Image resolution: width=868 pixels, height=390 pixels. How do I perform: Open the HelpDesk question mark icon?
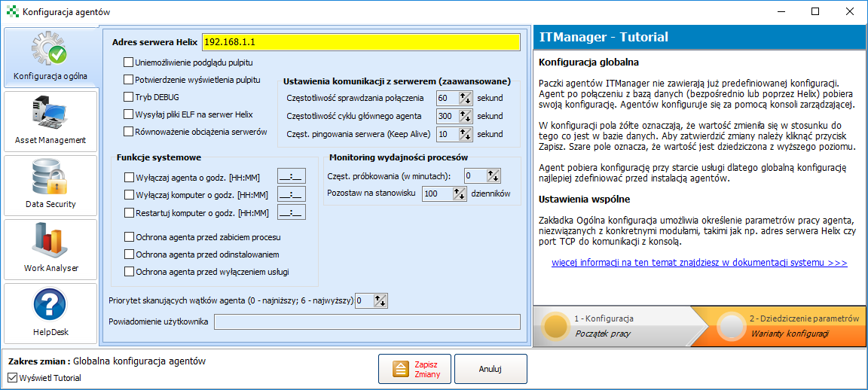[50, 306]
